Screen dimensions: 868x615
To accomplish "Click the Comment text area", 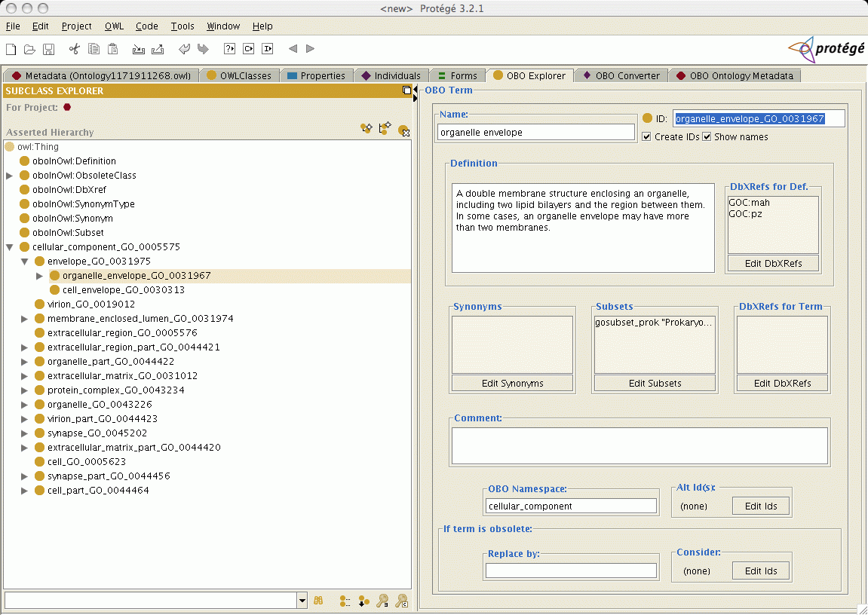I will pos(639,445).
